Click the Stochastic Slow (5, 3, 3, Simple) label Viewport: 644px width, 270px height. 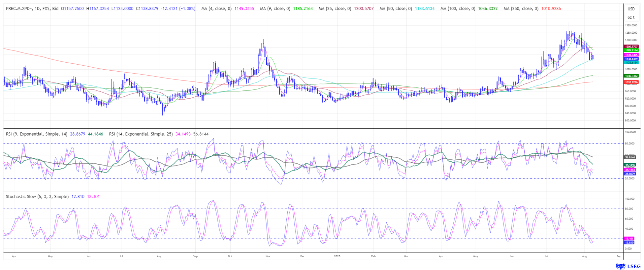37,196
